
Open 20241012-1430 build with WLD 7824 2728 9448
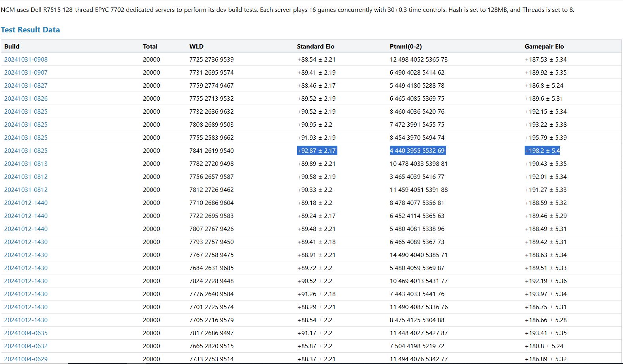[x=26, y=281]
